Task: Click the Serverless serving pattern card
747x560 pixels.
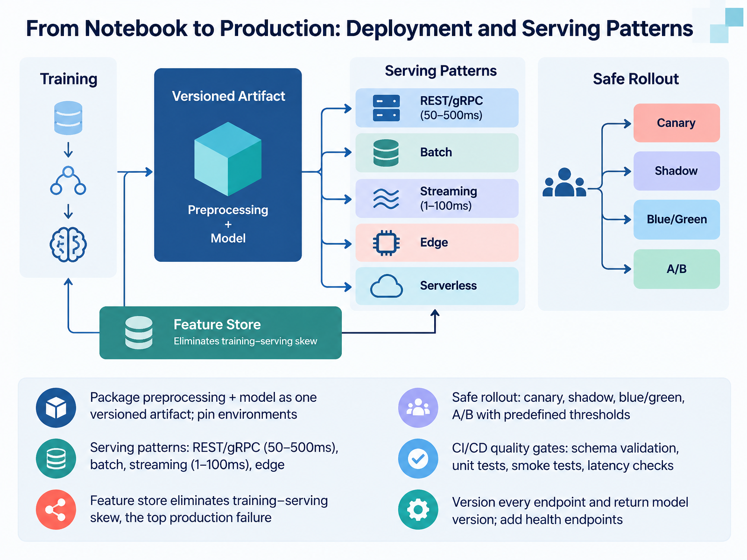Action: [x=437, y=286]
